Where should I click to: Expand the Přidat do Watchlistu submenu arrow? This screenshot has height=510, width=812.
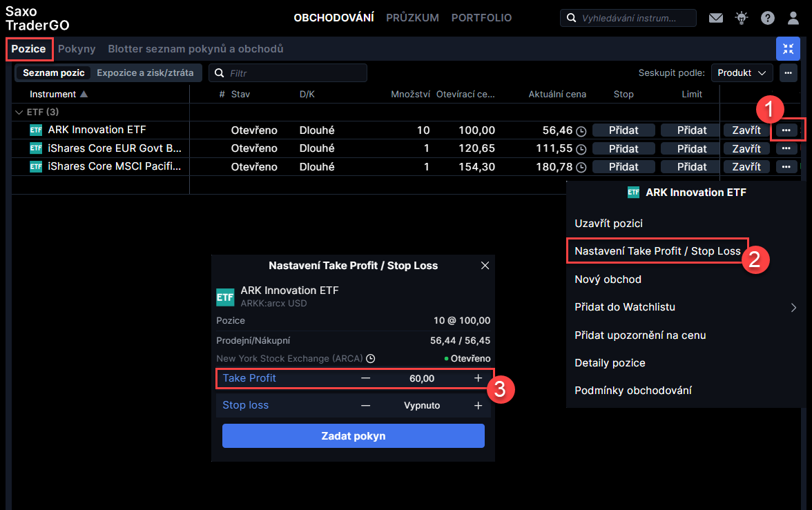[793, 308]
